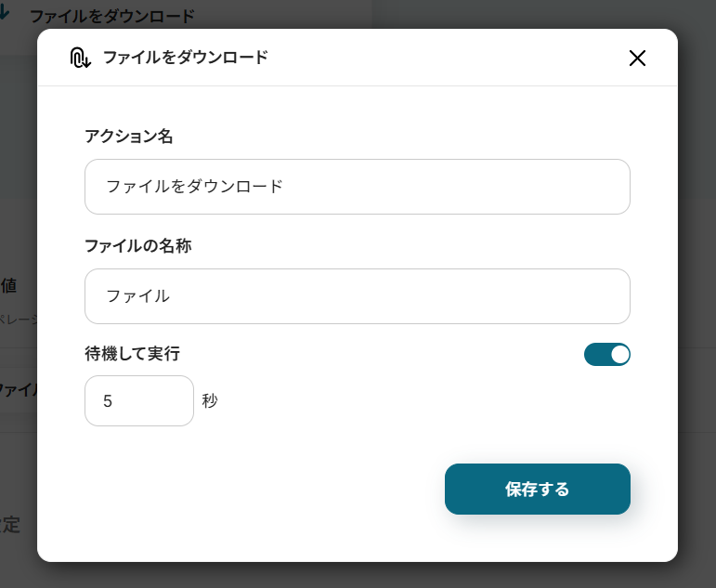Close the file download dialog with X

pos(637,58)
